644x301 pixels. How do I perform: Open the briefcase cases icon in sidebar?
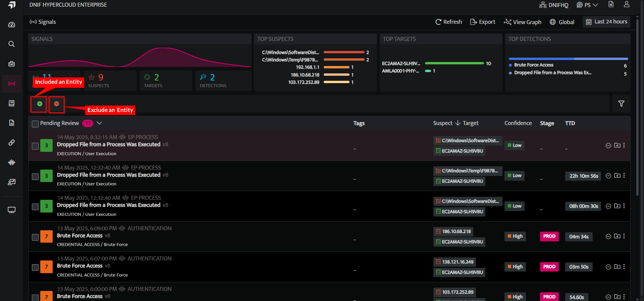(12, 64)
